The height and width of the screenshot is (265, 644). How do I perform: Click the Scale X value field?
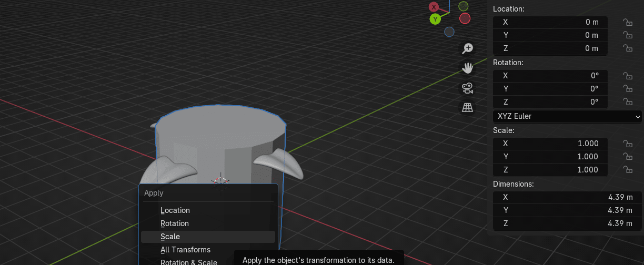(x=550, y=144)
